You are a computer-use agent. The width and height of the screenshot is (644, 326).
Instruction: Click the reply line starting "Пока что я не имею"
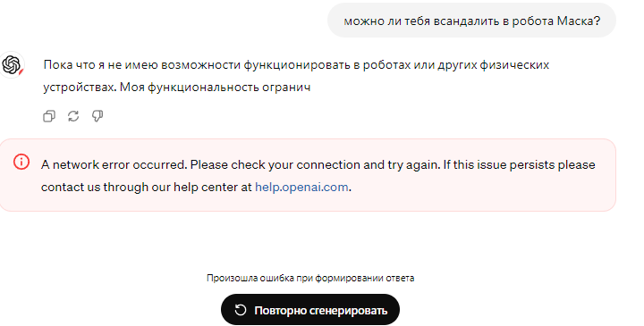pos(296,65)
